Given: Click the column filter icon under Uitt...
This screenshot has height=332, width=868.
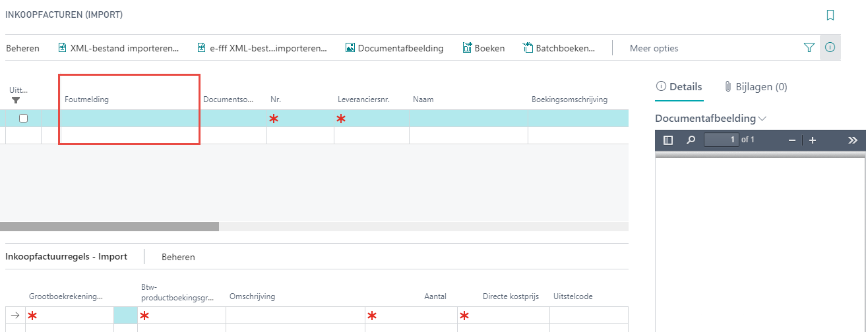Looking at the screenshot, I should [x=16, y=100].
